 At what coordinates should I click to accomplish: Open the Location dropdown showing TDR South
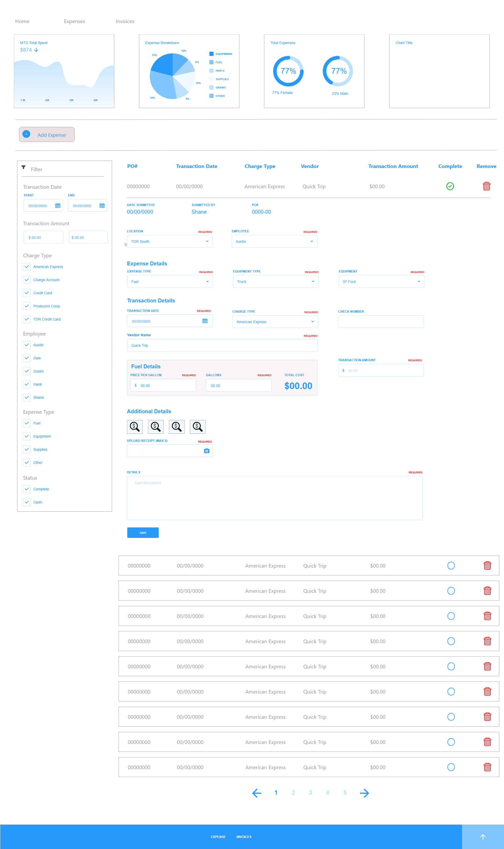[170, 241]
